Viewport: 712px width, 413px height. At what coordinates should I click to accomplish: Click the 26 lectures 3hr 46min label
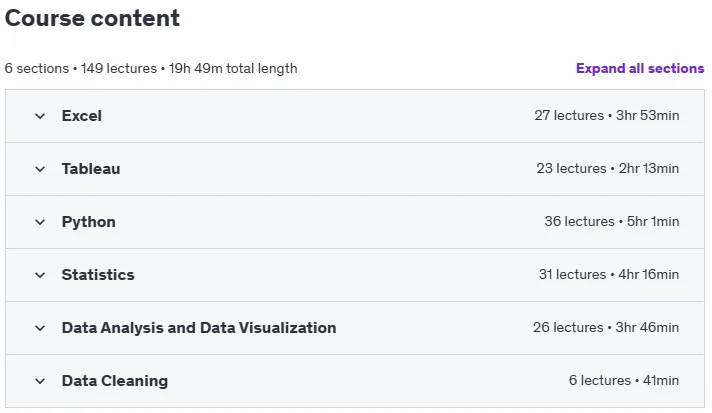pos(606,327)
